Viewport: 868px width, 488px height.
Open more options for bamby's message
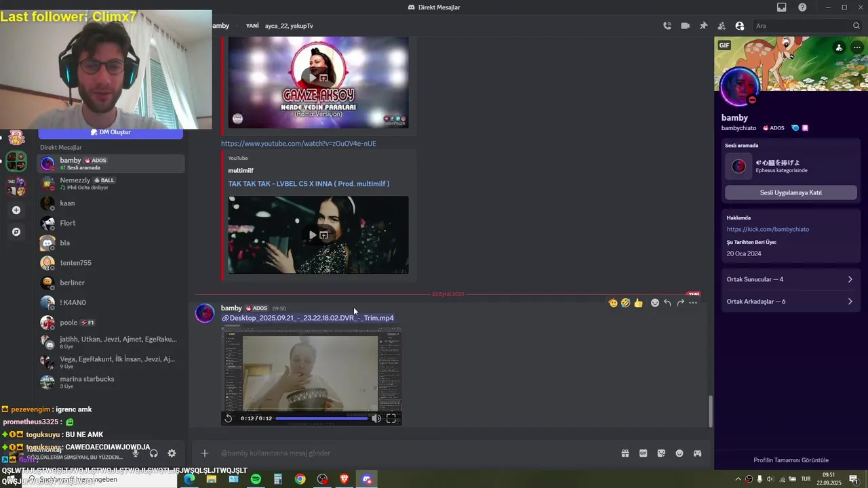point(693,303)
